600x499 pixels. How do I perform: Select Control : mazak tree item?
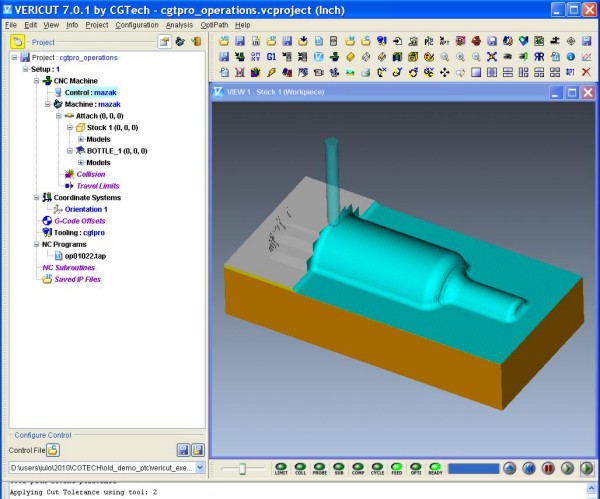tap(90, 92)
